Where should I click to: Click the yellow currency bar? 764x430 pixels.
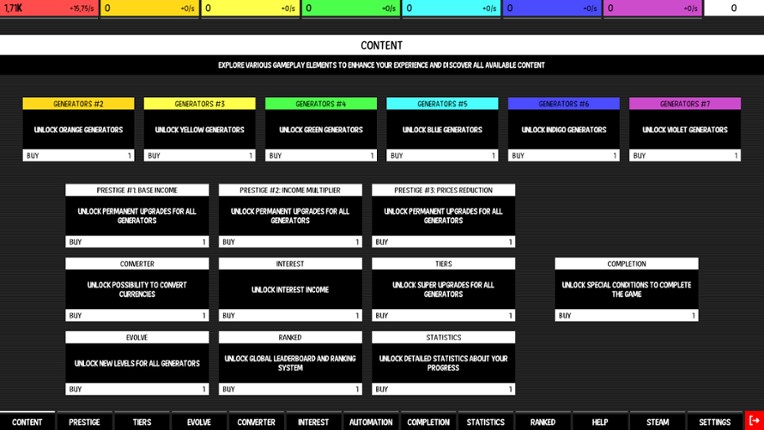(250, 8)
